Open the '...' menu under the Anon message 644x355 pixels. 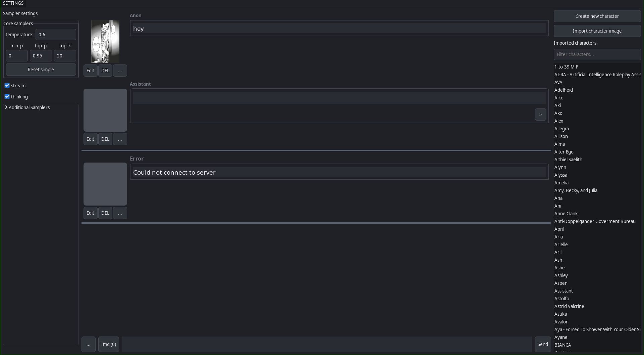120,71
